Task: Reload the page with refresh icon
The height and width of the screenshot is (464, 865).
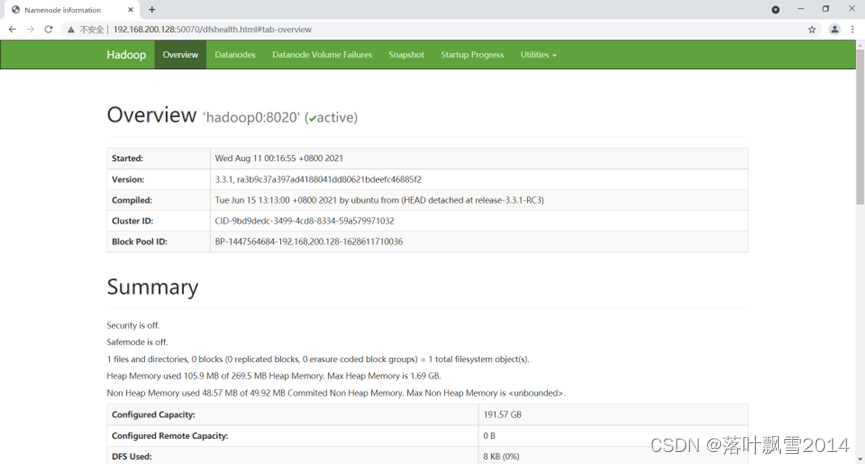Action: 49,29
